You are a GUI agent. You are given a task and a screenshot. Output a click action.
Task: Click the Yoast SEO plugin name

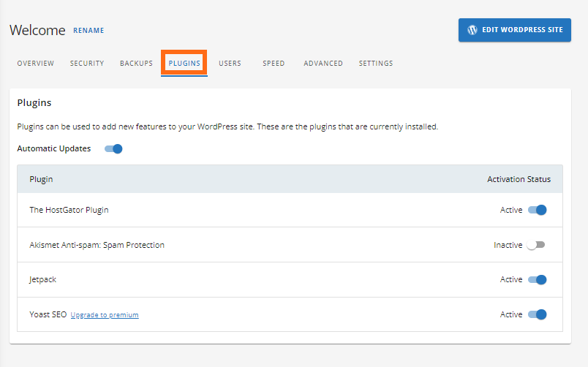tap(48, 314)
